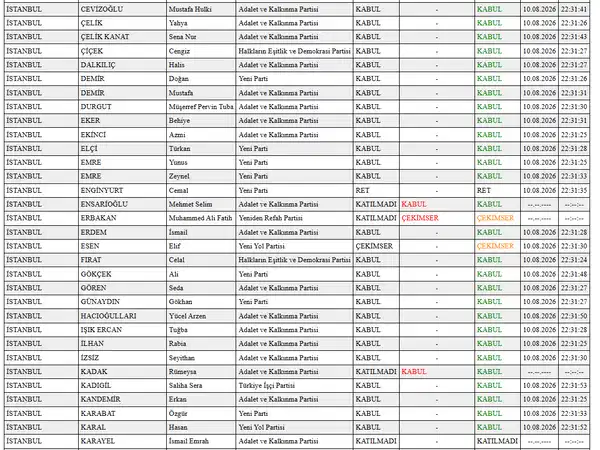Click time 22:31:48 in GÖKÇEK row
600x450 pixels.
574,274
